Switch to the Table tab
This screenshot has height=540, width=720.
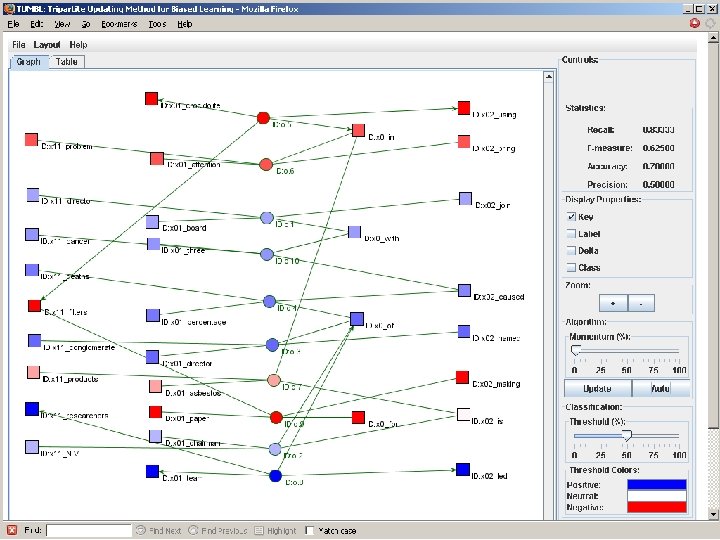click(x=67, y=62)
